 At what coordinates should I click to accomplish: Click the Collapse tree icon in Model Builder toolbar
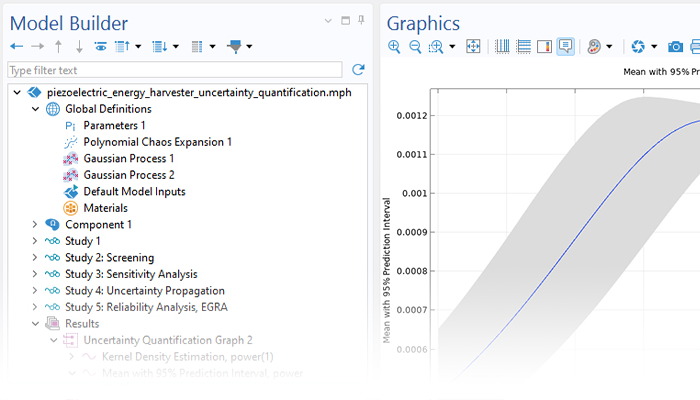coord(122,46)
